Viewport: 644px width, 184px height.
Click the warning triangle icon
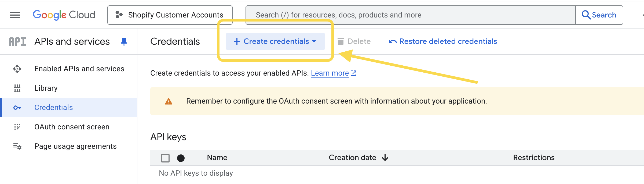pyautogui.click(x=169, y=101)
